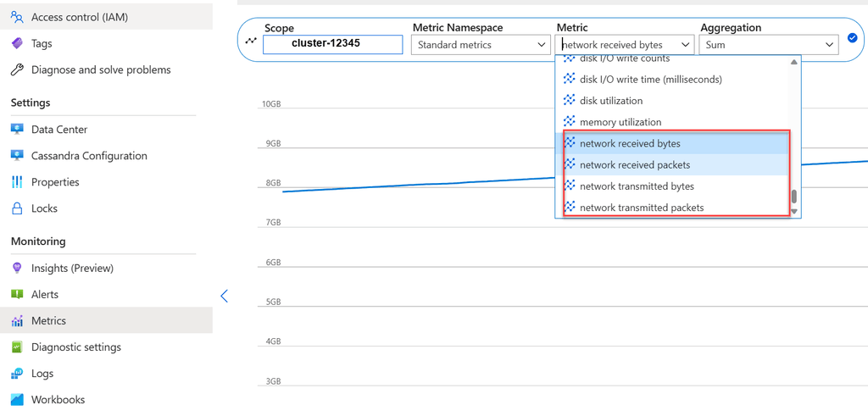Screen dimensions: 868x416
Task: Click the Cassandra Configuration icon
Action: (x=17, y=156)
